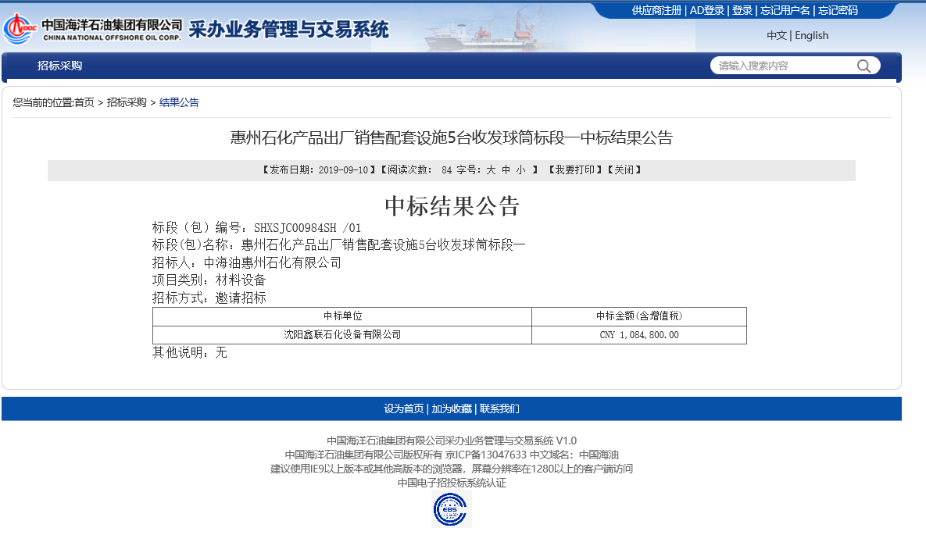Viewport: 926px width, 560px height.
Task: Click the search magnifier icon
Action: click(863, 66)
